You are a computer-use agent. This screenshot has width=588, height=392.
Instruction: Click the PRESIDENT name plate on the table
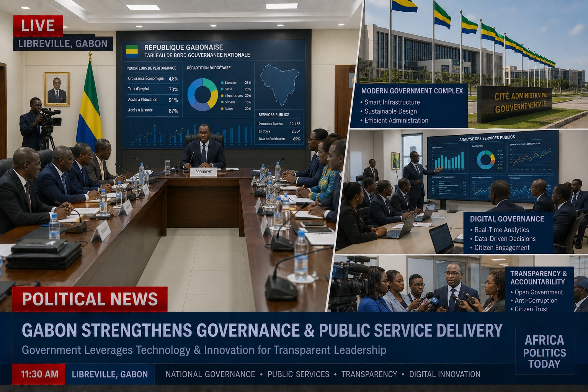tap(203, 172)
